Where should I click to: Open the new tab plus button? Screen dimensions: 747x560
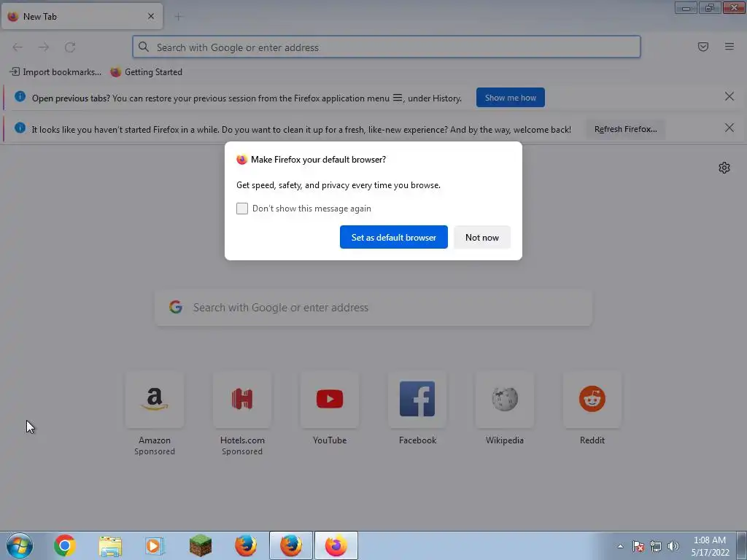(x=178, y=17)
